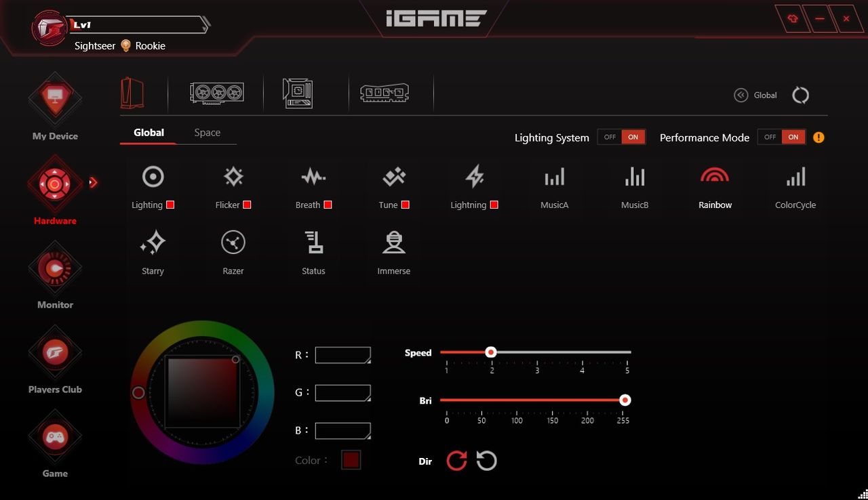Click red color square beside Lightning
The height and width of the screenshot is (500, 868).
pyautogui.click(x=494, y=205)
